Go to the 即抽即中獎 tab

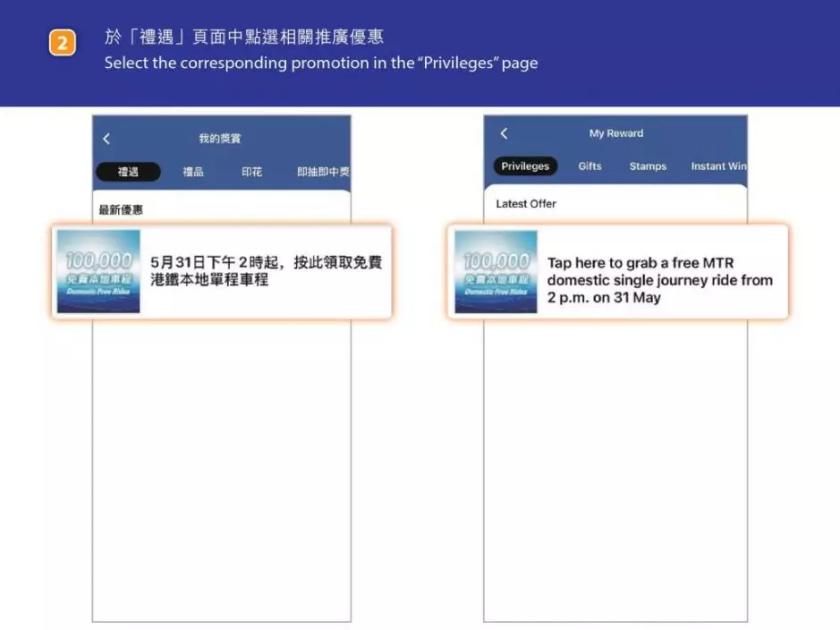coord(323,172)
